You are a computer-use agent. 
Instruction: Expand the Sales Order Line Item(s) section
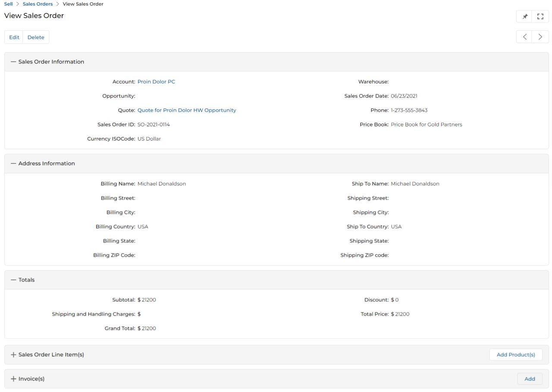pyautogui.click(x=13, y=354)
